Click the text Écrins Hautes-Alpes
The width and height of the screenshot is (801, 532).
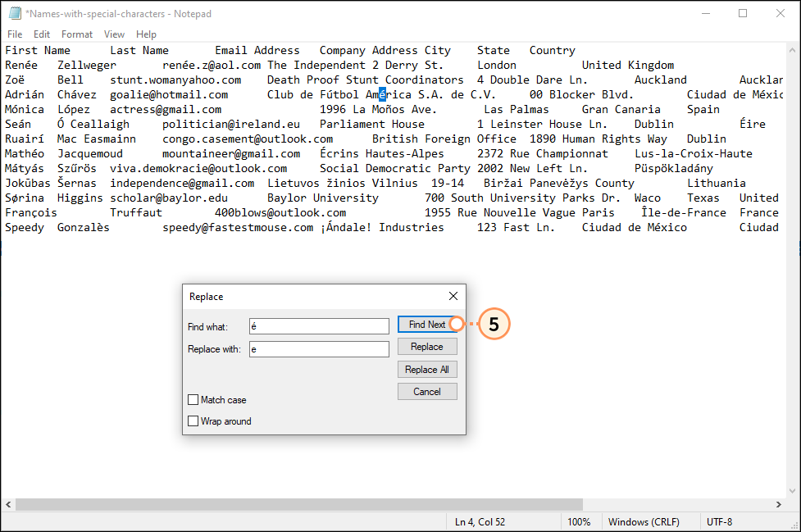pos(381,153)
